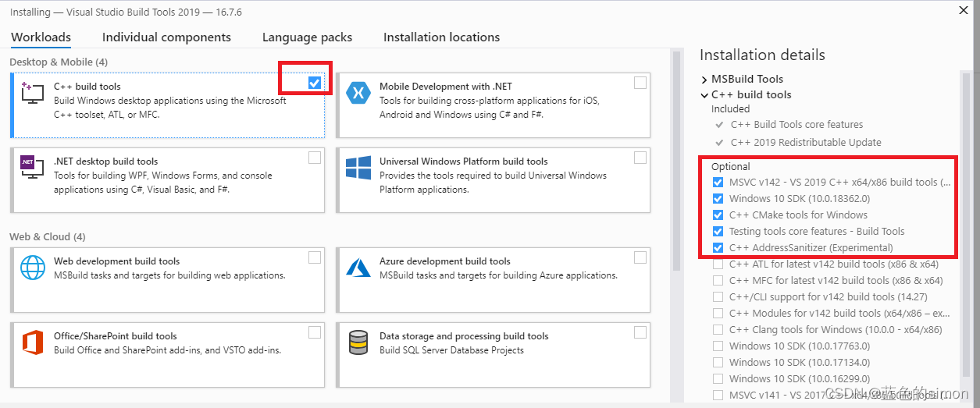Go to the Installation locations tab
This screenshot has height=408, width=980.
pos(441,37)
